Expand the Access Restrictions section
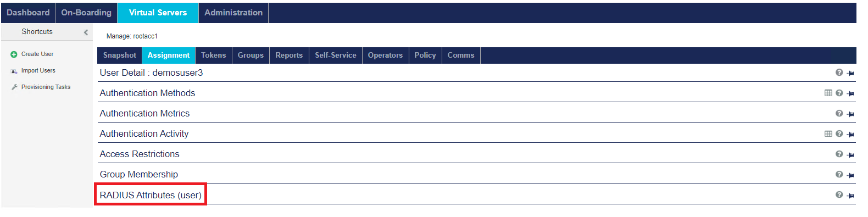 click(x=140, y=154)
